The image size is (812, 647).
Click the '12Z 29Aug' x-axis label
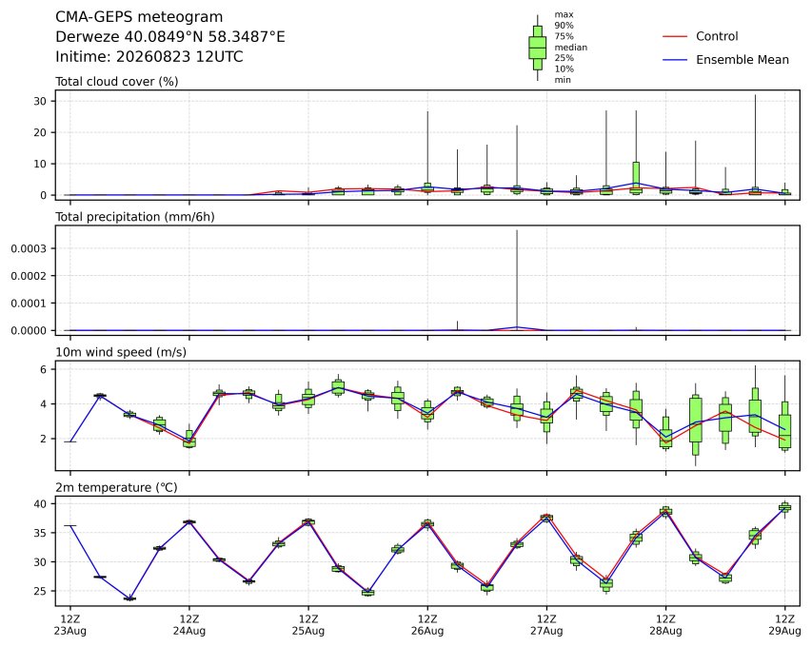[x=784, y=625]
